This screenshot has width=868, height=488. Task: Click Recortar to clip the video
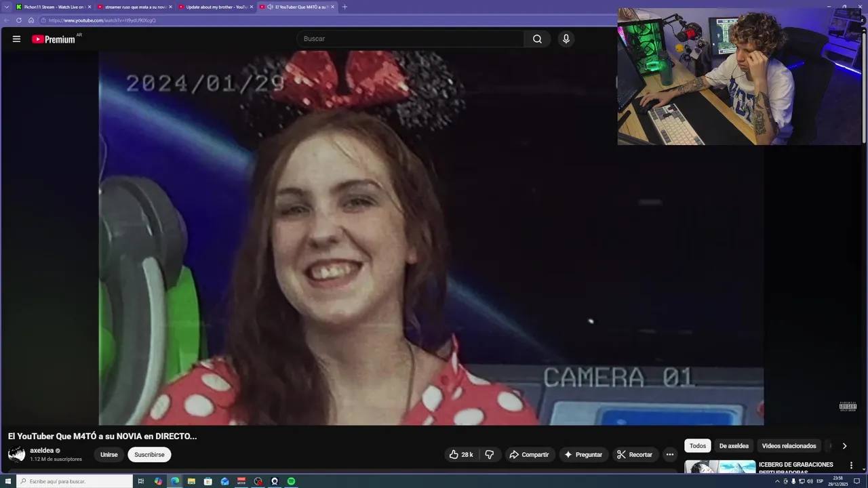pyautogui.click(x=634, y=455)
